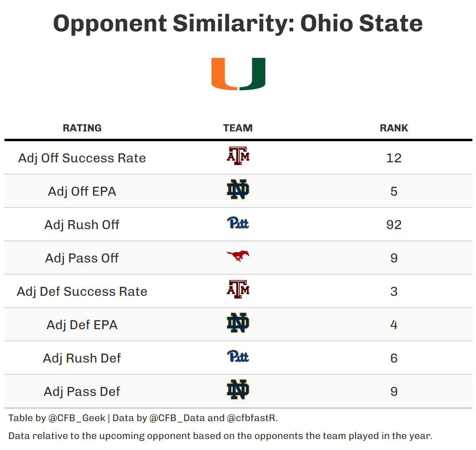The height and width of the screenshot is (450, 476).
Task: Click Notre Dame logo in Adj Pass Def row
Action: click(238, 390)
